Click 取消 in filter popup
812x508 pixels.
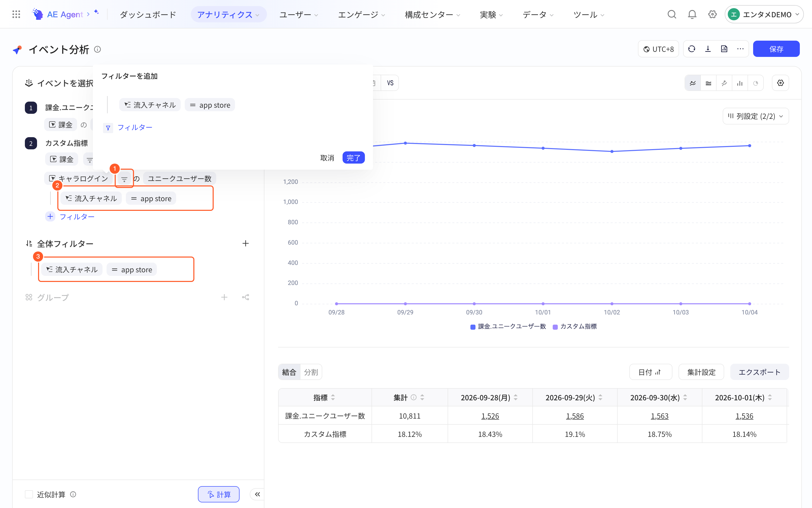(x=327, y=157)
